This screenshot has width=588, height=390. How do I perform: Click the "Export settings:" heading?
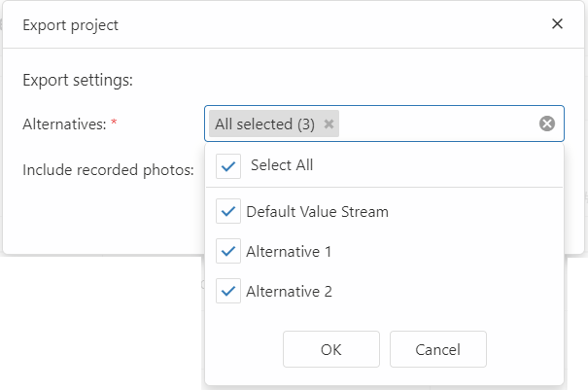point(77,80)
